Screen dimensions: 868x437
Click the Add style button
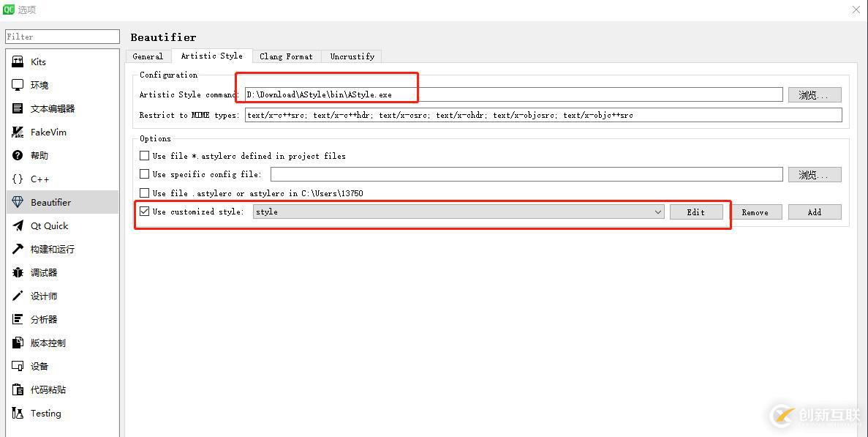[815, 212]
